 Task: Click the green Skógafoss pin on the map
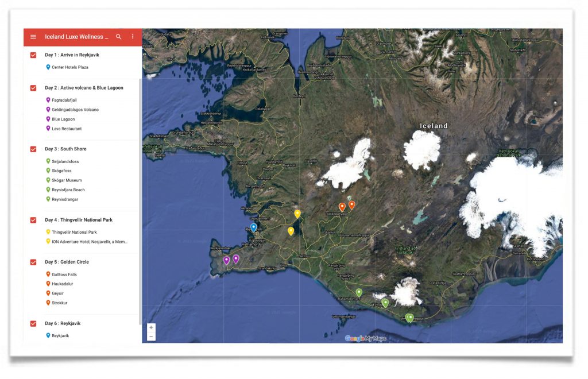(385, 303)
